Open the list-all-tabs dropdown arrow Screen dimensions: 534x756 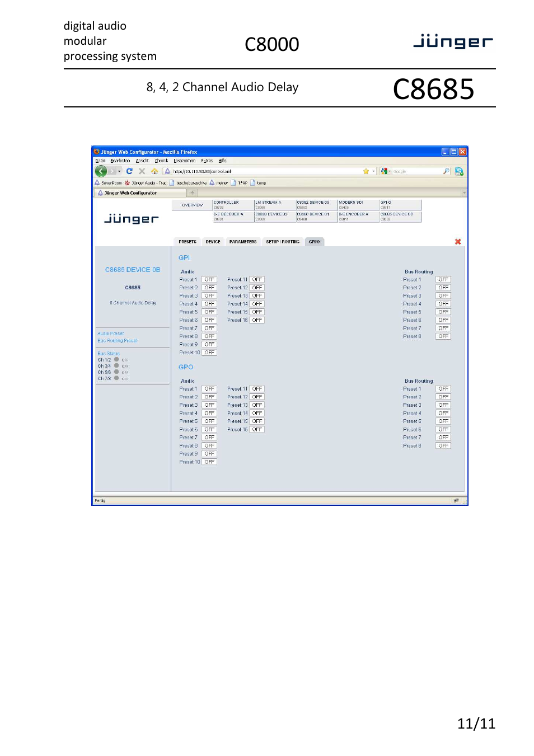coord(464,193)
